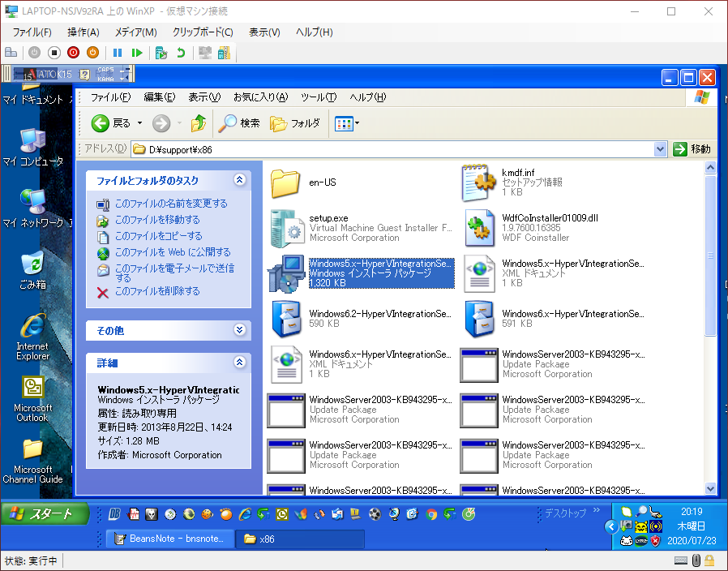Go up one folder level icon
This screenshot has height=571, width=728.
[x=199, y=123]
